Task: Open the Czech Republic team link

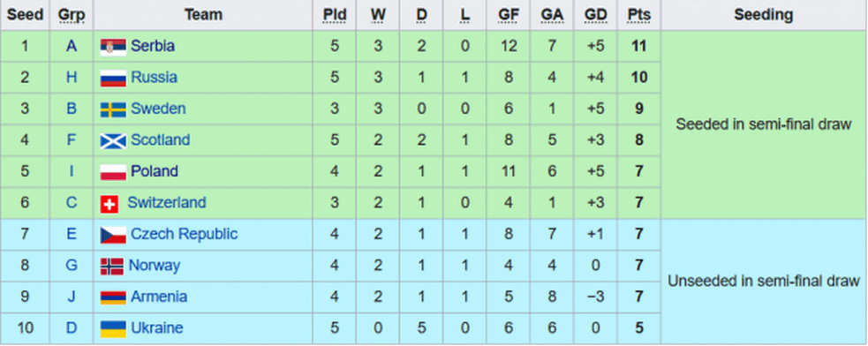Action: pos(184,234)
